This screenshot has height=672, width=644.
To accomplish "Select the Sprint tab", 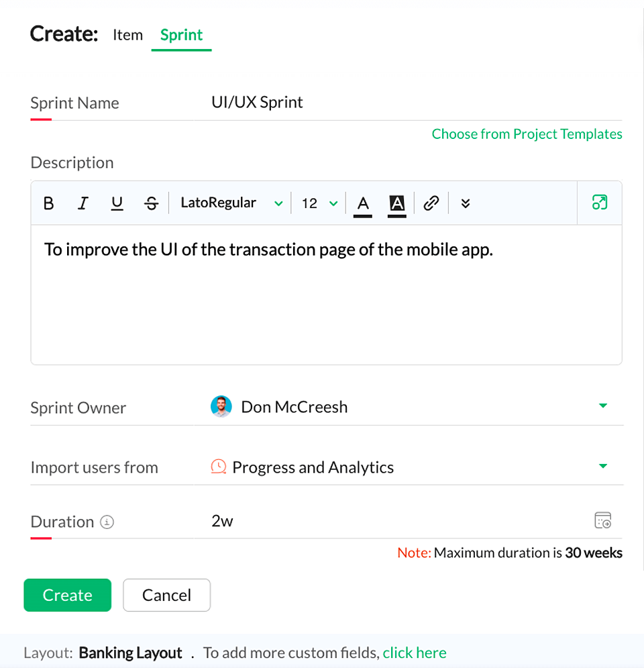I will click(181, 35).
